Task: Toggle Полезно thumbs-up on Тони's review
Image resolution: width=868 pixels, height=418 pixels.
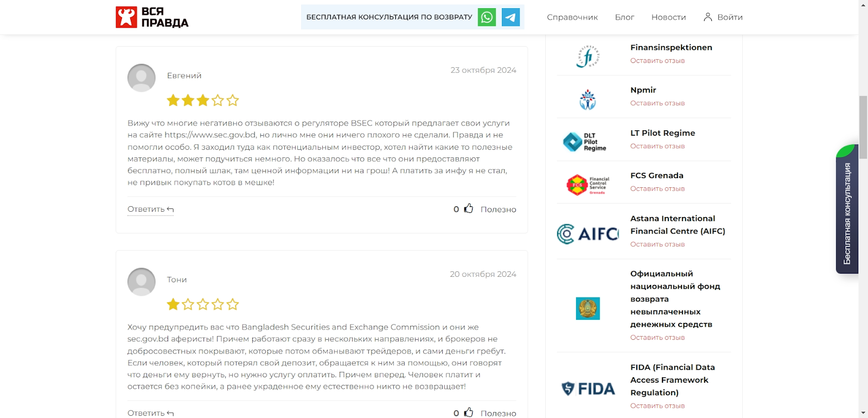Action: 469,413
